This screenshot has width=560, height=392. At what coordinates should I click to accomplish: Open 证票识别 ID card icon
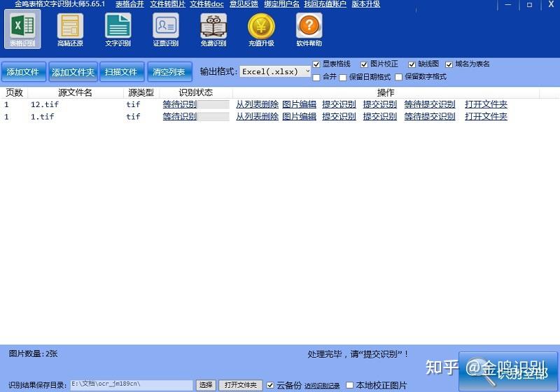point(166,30)
